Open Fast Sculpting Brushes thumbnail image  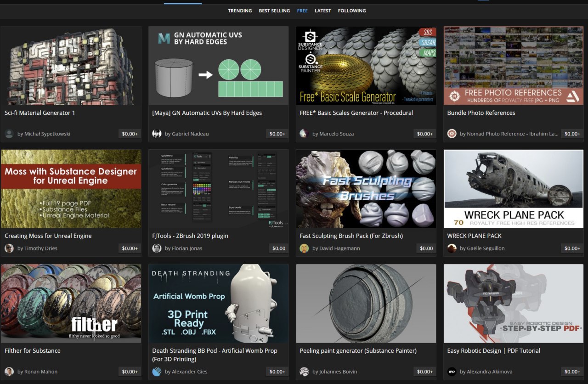click(x=366, y=189)
